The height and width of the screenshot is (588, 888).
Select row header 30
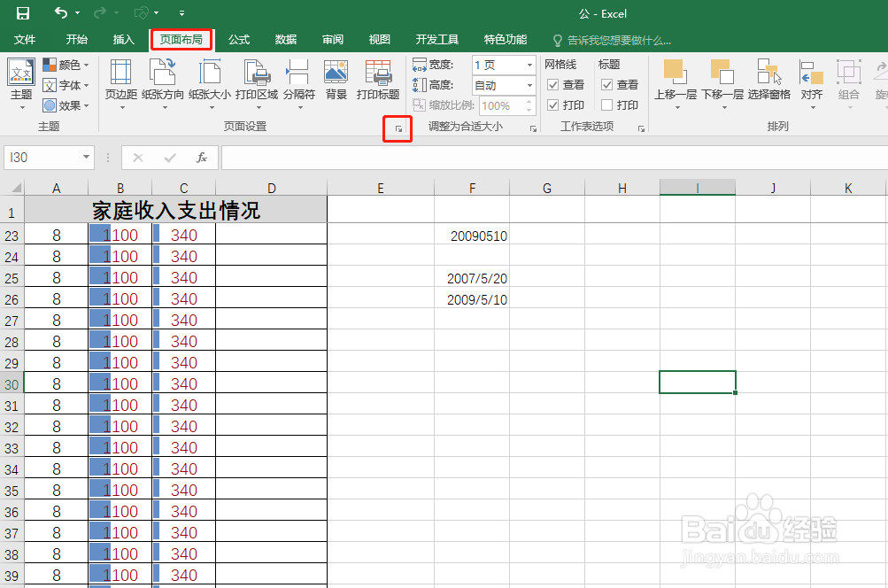[12, 384]
